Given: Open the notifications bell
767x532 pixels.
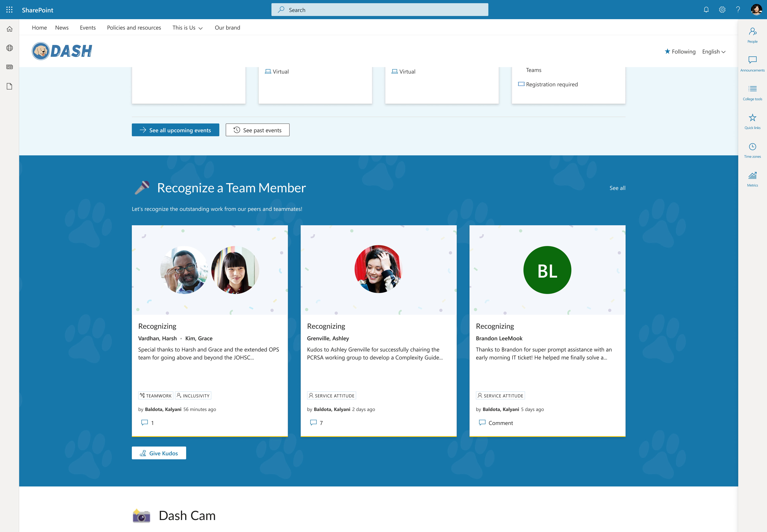Looking at the screenshot, I should (706, 9).
